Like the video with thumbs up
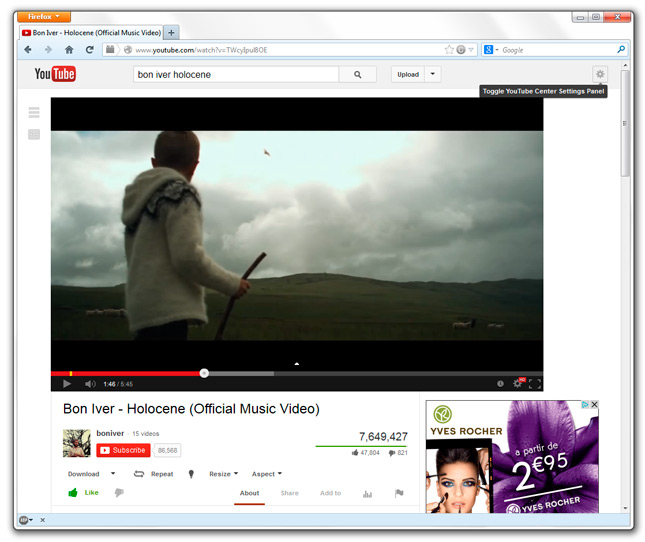The width and height of the screenshot is (645, 542). point(83,492)
